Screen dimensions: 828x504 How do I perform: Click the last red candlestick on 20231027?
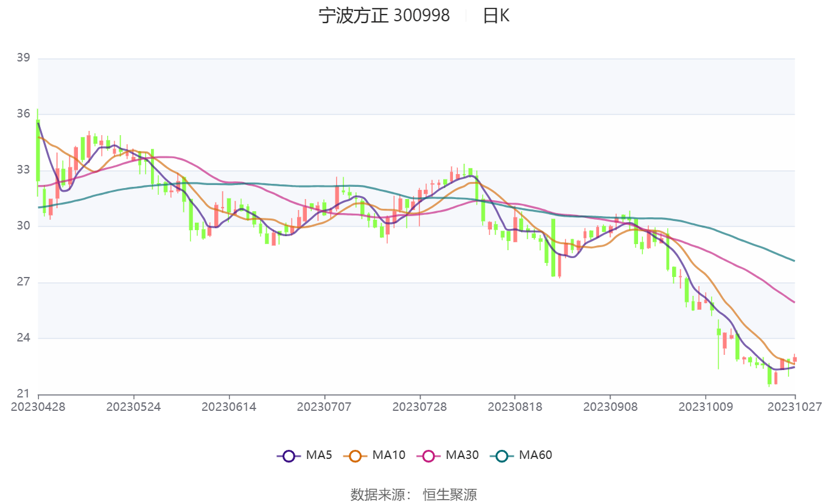tap(795, 359)
